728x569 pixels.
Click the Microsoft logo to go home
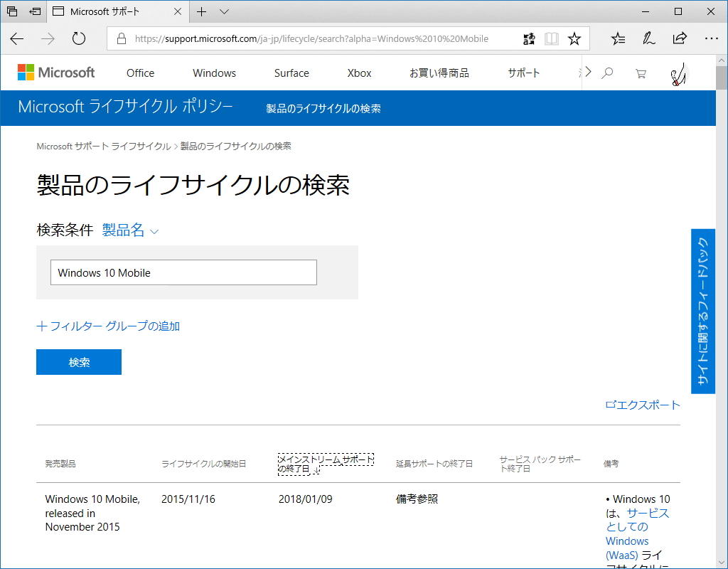[55, 72]
